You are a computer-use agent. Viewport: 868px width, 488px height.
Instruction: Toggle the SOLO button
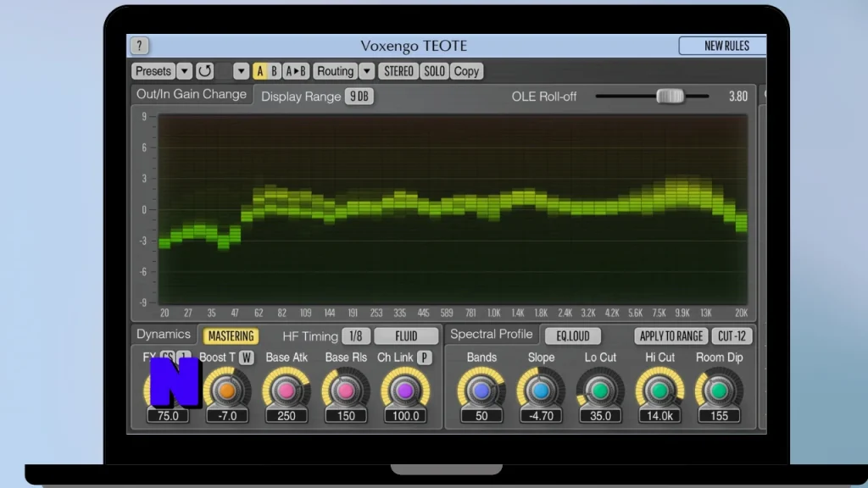click(x=435, y=71)
